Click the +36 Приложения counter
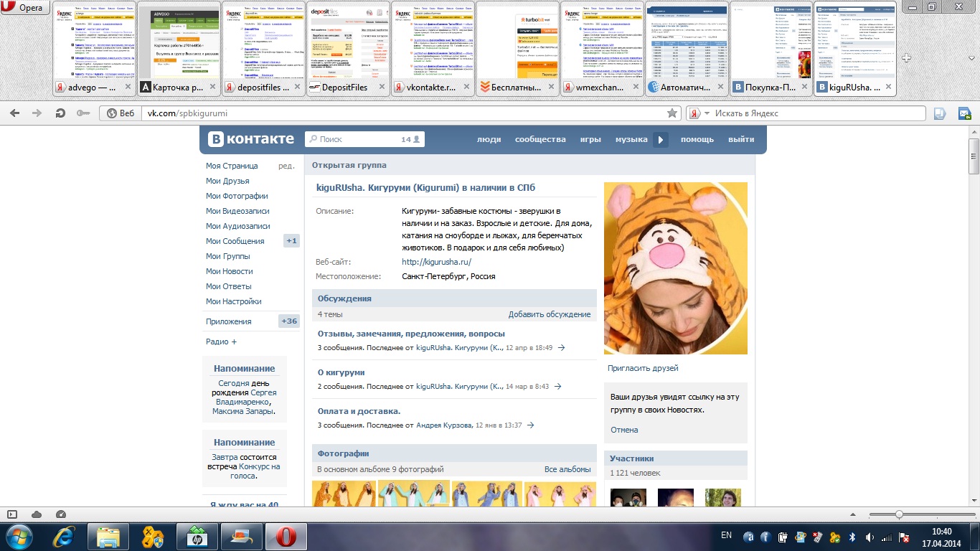This screenshot has width=980, height=551. tap(289, 321)
